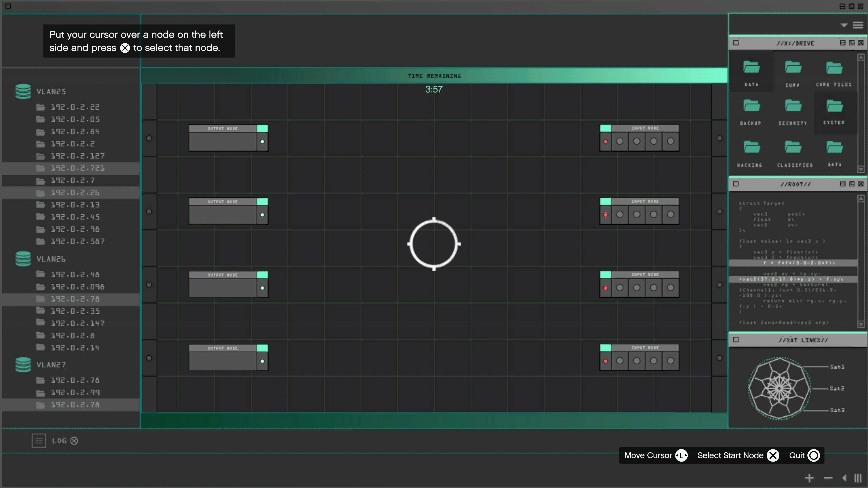
Task: Toggle the checkbox in //ROOT// title bar
Action: (x=736, y=184)
